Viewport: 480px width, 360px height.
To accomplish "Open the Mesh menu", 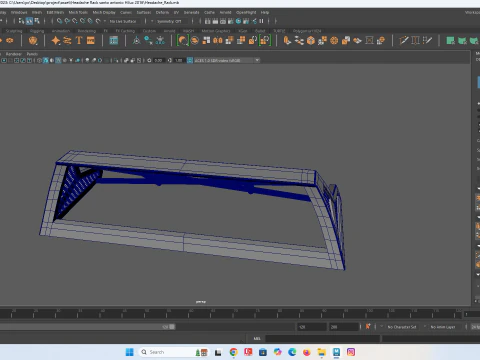I will coord(37,12).
